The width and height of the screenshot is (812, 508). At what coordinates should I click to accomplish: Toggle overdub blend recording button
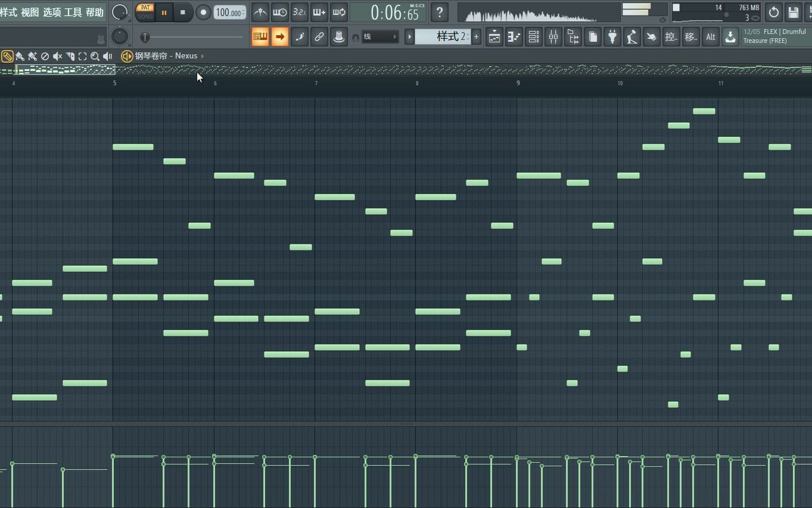coord(319,12)
